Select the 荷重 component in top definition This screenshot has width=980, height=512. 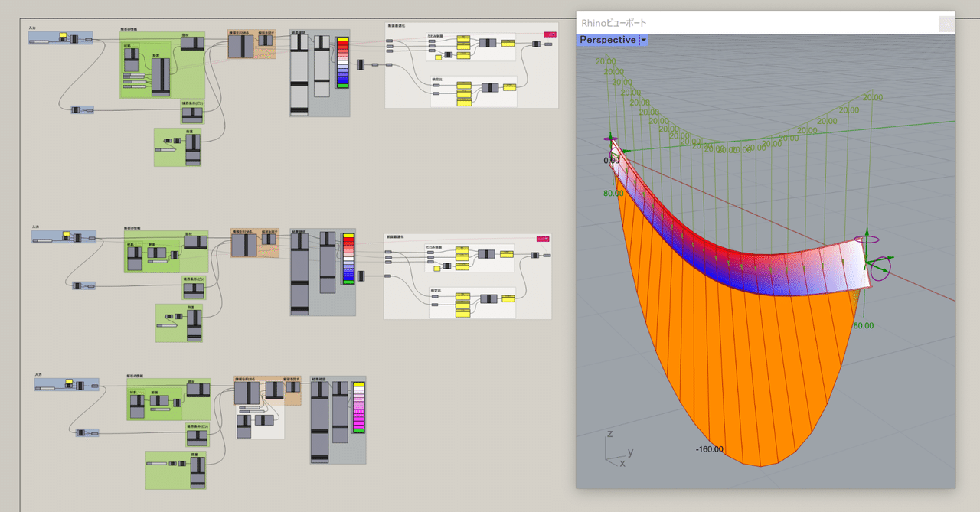point(193,150)
